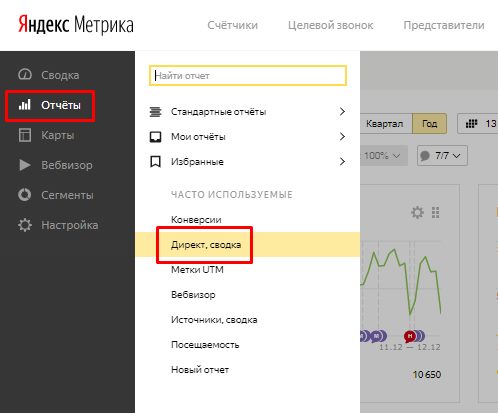
Task: Click the Мои отчёты inbox icon
Action: click(x=155, y=137)
